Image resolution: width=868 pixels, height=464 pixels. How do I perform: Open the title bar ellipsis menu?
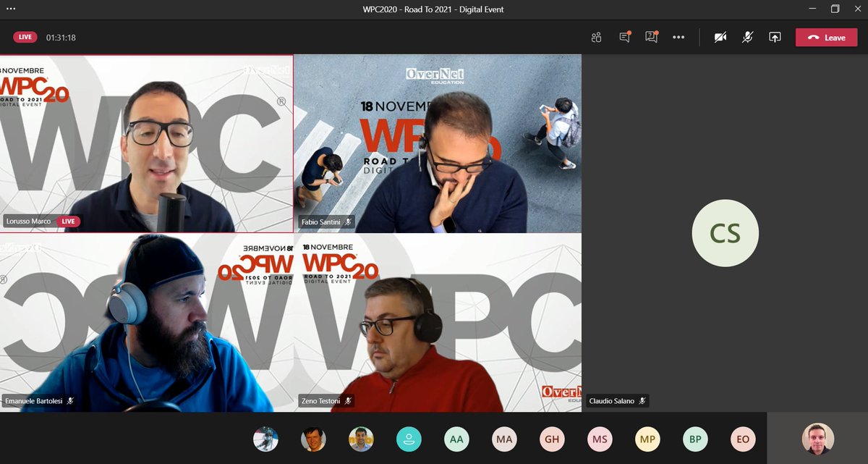[11, 9]
